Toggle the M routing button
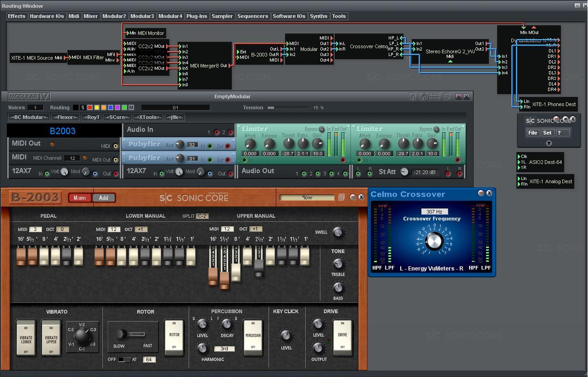This screenshot has width=588, height=377. [131, 107]
